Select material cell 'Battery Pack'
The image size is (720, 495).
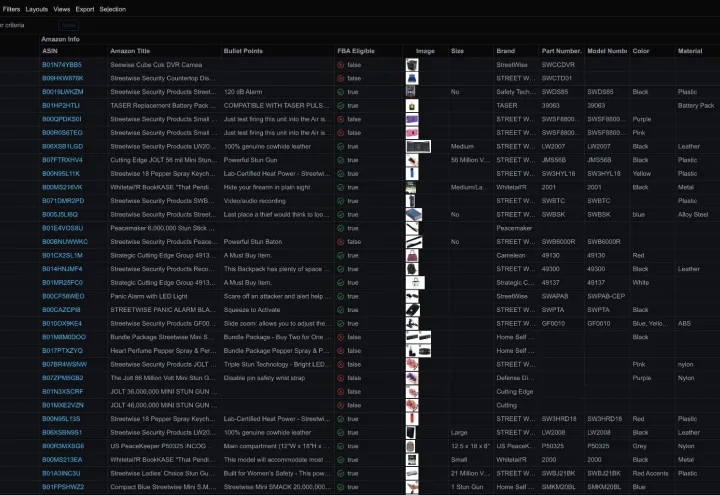(x=696, y=106)
